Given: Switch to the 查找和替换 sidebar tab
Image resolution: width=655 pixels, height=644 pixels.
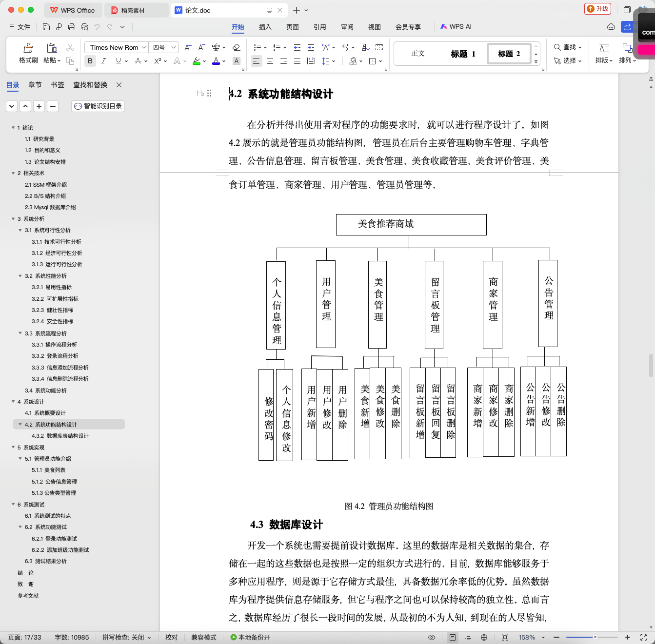Looking at the screenshot, I should pos(90,85).
